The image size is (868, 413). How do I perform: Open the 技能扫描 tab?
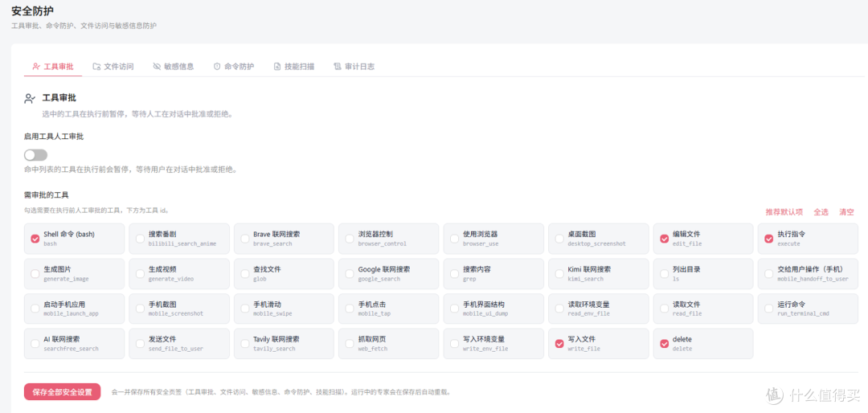[x=294, y=67]
